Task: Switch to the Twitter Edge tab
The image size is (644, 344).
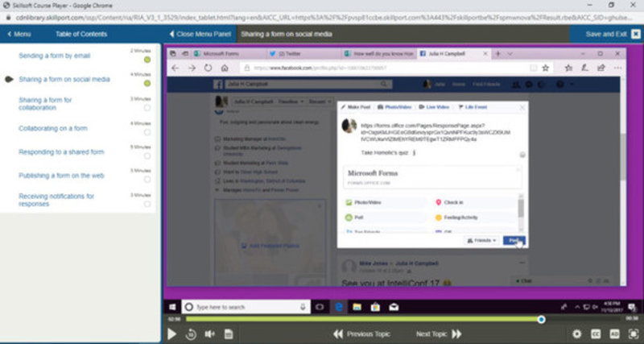Action: 304,54
